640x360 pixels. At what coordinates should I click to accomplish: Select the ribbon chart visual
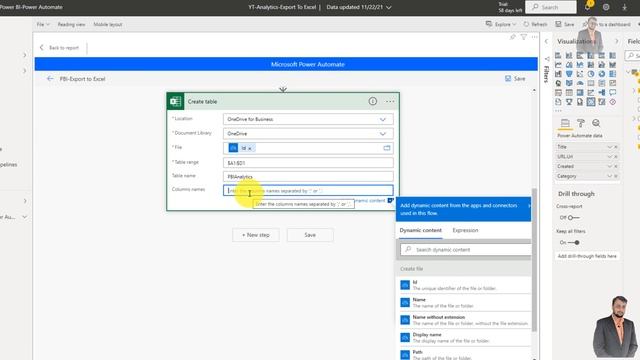tap(613, 64)
